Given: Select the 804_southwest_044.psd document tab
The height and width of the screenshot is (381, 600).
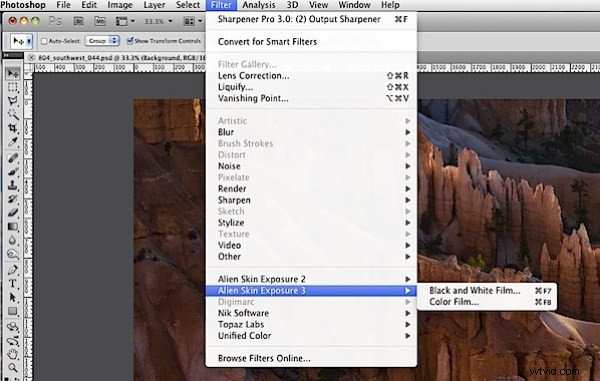Looking at the screenshot, I should pos(122,58).
